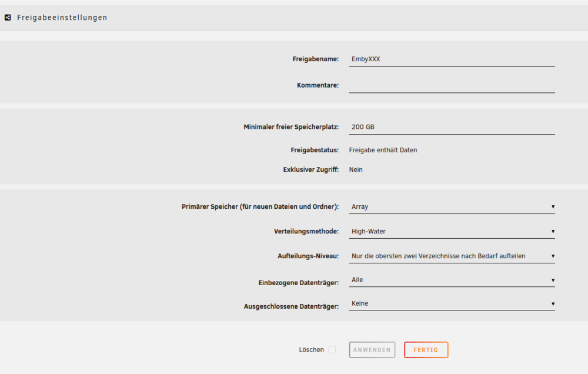Image resolution: width=588 pixels, height=374 pixels.
Task: Click the 'Minimaler freier Speicherplatz:' label
Action: tap(292, 127)
